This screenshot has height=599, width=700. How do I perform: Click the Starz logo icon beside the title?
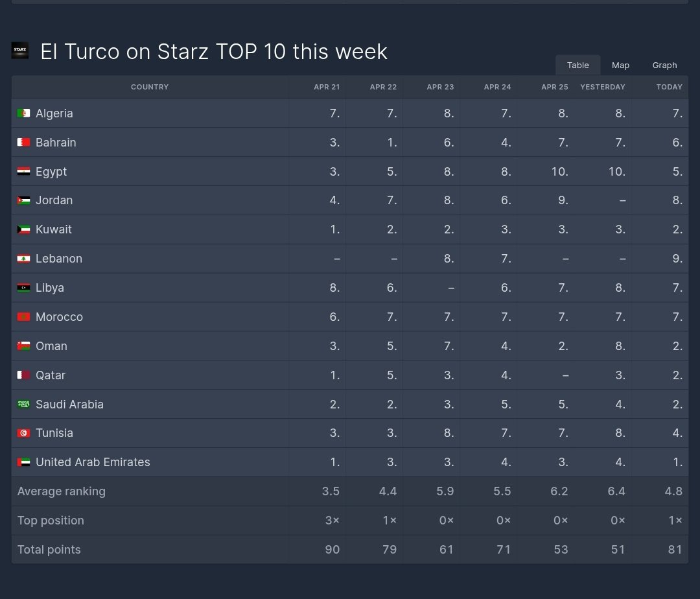click(20, 50)
